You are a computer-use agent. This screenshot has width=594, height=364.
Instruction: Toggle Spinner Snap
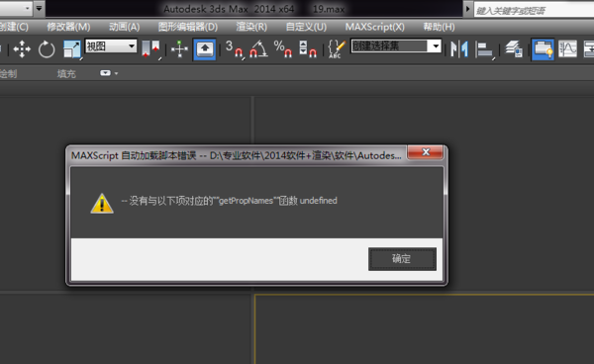(308, 49)
